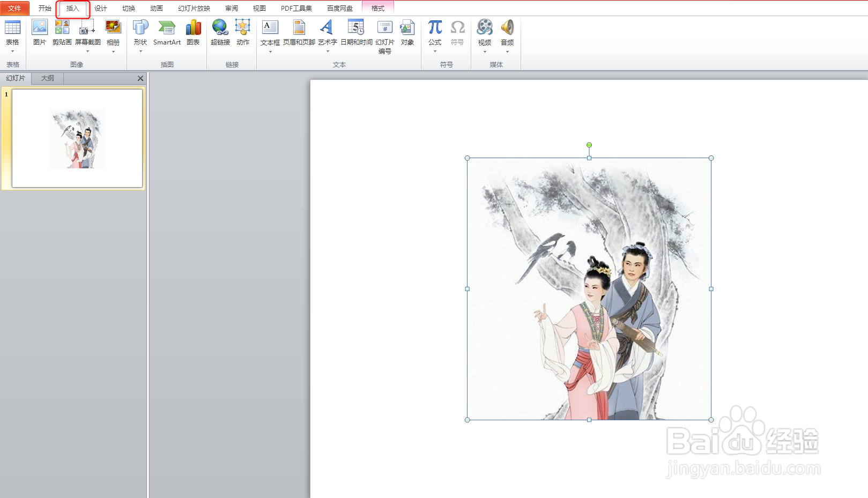Image resolution: width=868 pixels, height=498 pixels.
Task: Click the right-middle picture sizing handle
Action: (x=711, y=289)
